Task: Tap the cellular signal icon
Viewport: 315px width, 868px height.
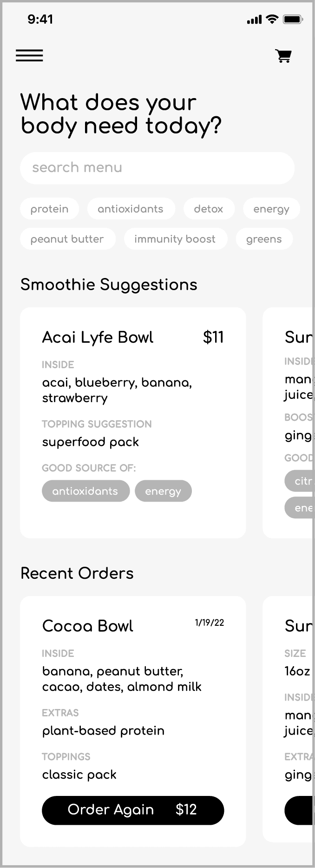Action: (255, 20)
